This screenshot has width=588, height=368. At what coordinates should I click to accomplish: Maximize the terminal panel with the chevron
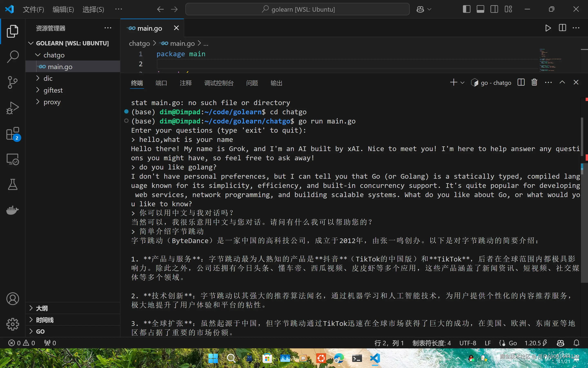point(562,83)
